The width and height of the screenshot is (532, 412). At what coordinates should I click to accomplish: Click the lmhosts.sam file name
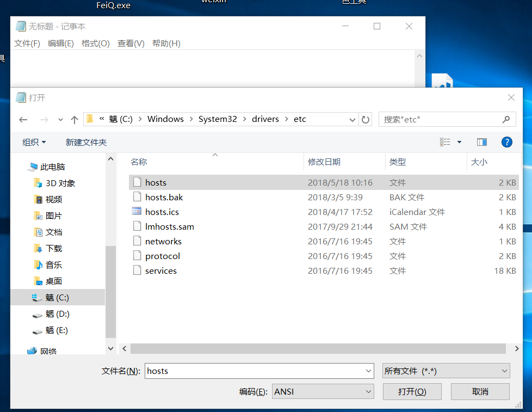170,227
